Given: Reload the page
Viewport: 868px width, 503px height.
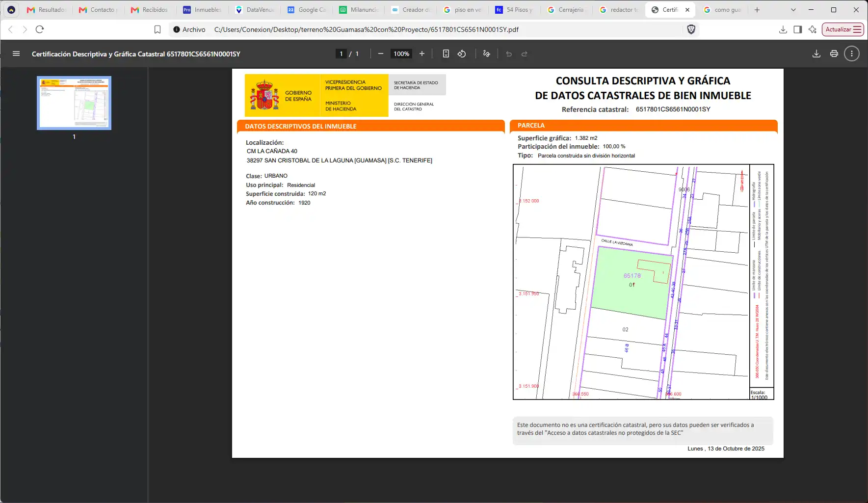Looking at the screenshot, I should [40, 29].
